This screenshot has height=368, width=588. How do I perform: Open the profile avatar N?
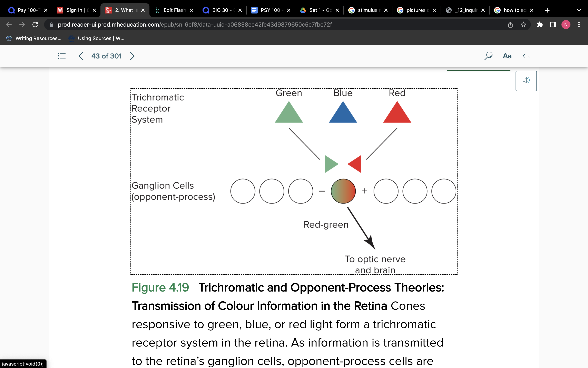click(566, 24)
